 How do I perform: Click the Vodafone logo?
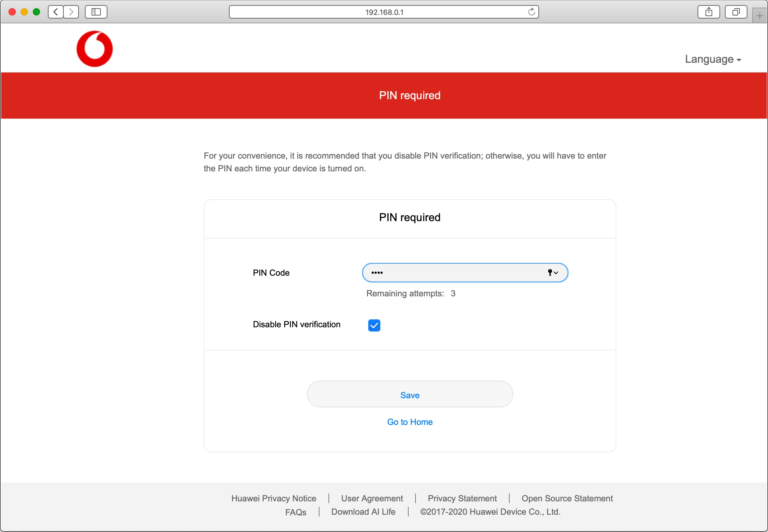(94, 49)
